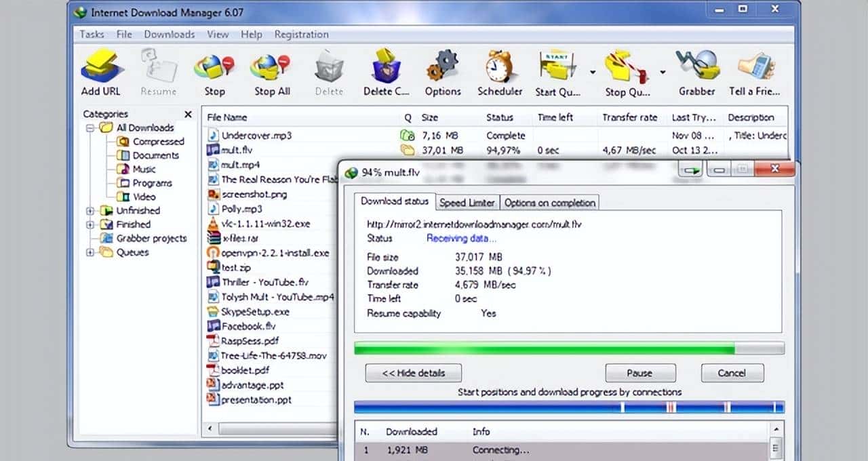Image resolution: width=868 pixels, height=461 pixels.
Task: Open the Site Grabber tool
Action: pos(697,68)
